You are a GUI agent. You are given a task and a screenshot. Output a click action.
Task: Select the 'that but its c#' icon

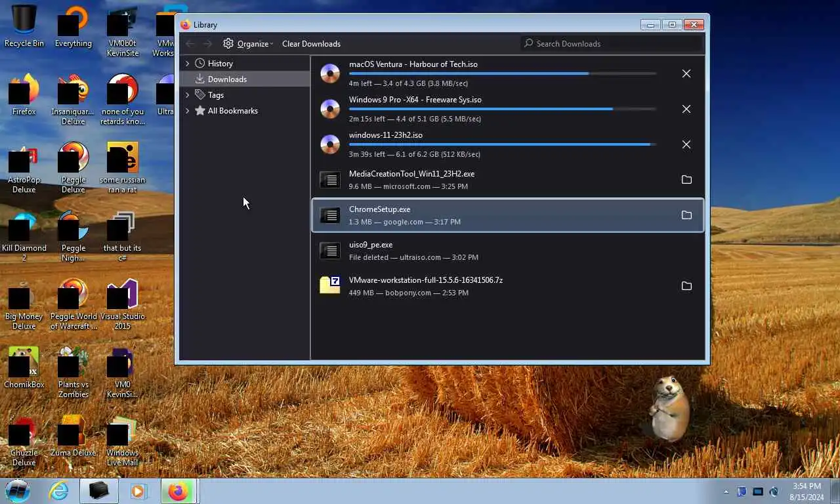click(122, 236)
